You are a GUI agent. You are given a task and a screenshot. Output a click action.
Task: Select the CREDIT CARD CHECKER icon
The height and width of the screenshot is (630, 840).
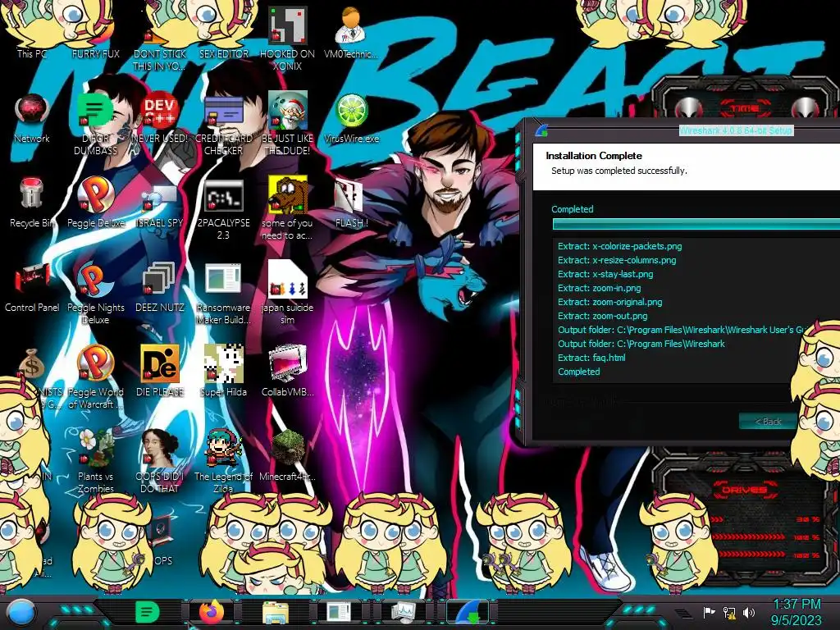(x=223, y=125)
